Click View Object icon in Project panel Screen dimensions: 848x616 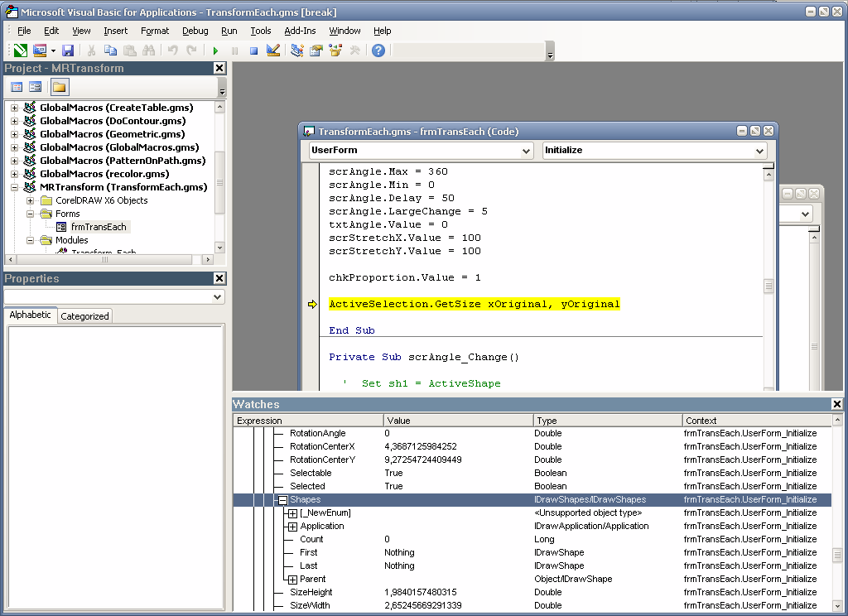pos(36,87)
